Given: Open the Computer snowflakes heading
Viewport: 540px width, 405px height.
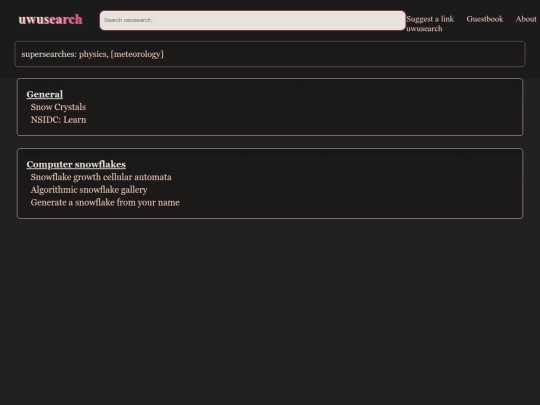Looking at the screenshot, I should (76, 164).
